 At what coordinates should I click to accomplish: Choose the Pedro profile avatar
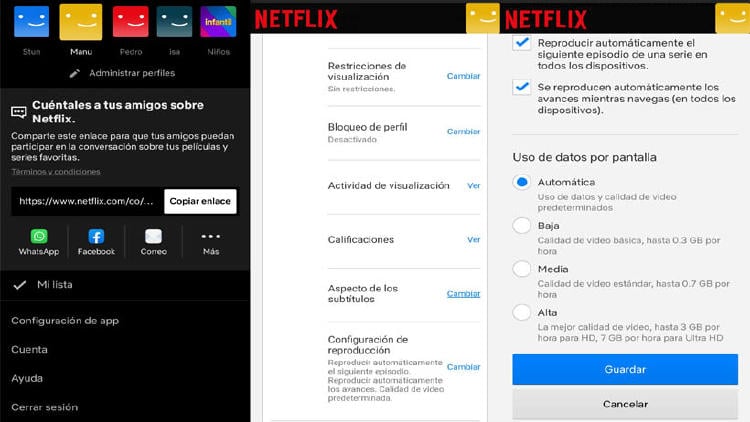[129, 22]
